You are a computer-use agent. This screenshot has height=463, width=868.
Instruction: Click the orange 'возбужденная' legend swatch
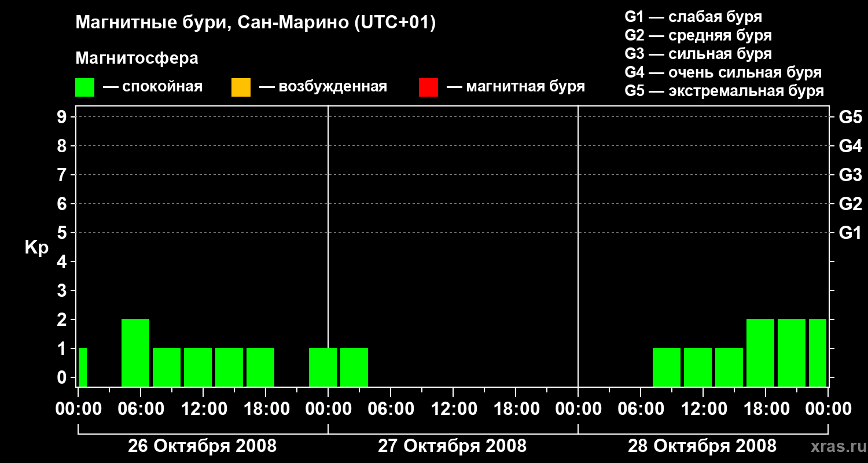pyautogui.click(x=241, y=87)
